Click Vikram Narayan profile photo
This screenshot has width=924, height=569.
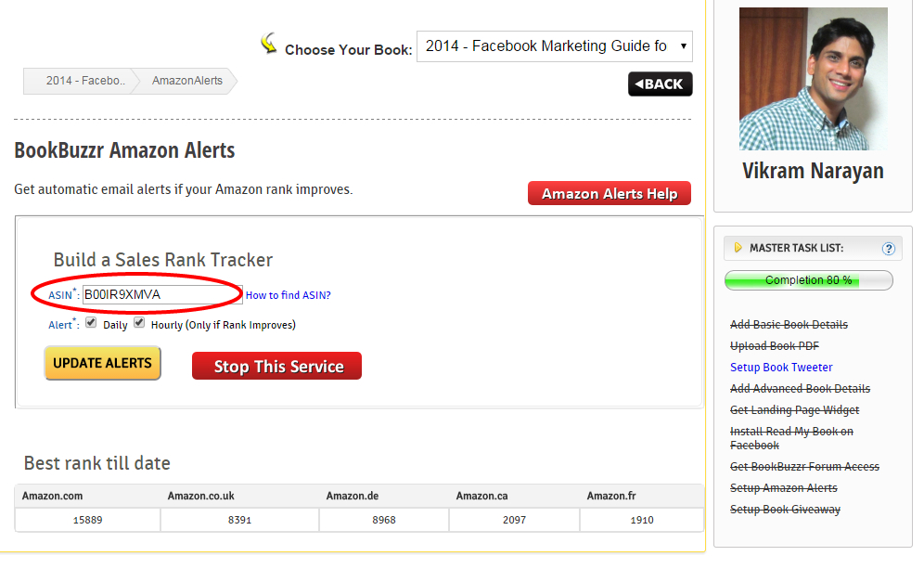coord(814,78)
